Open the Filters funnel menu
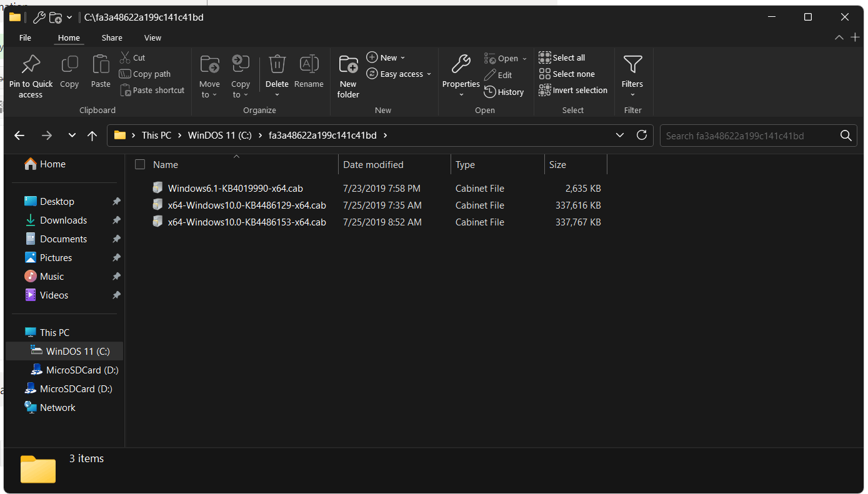The width and height of the screenshot is (868, 494). [x=632, y=75]
